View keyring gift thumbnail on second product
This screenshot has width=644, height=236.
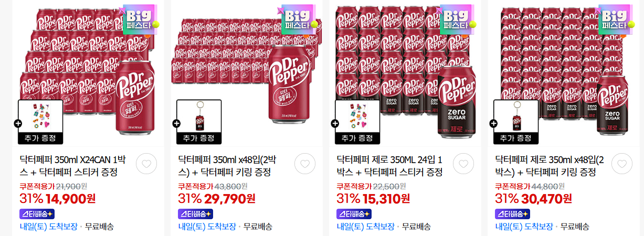pos(199,117)
